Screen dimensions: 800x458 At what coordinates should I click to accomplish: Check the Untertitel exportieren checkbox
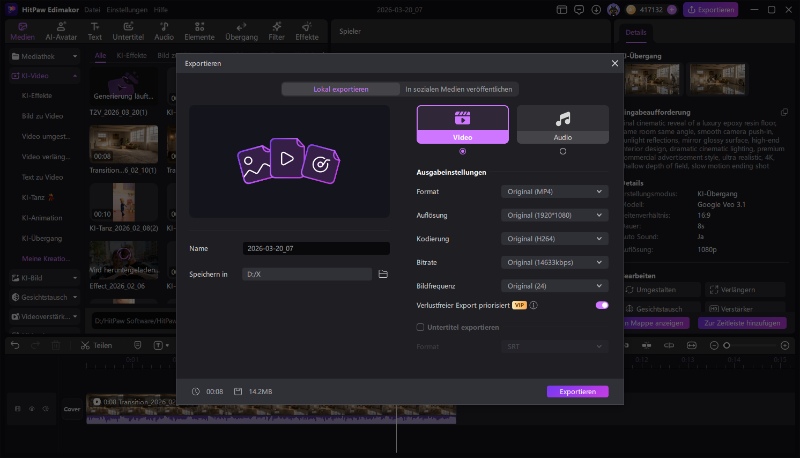point(420,327)
